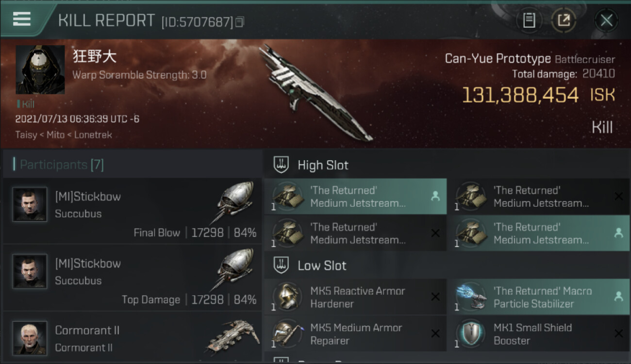Open top damage Stickbow participant entry

(133, 278)
